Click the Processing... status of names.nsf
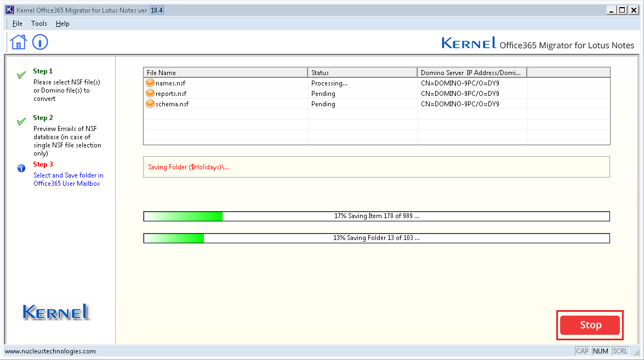 click(x=329, y=83)
